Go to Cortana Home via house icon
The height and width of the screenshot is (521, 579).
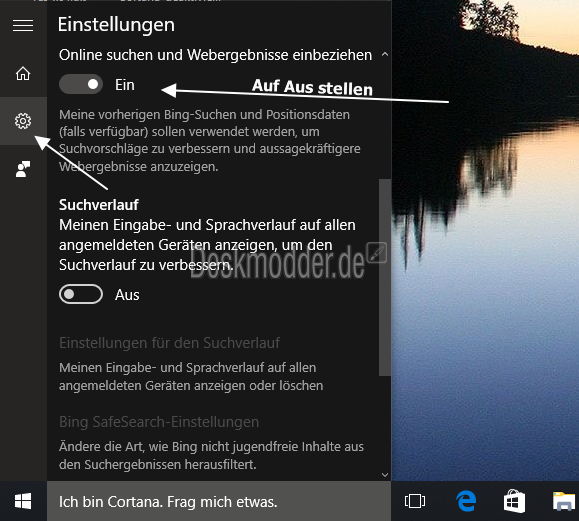click(23, 73)
